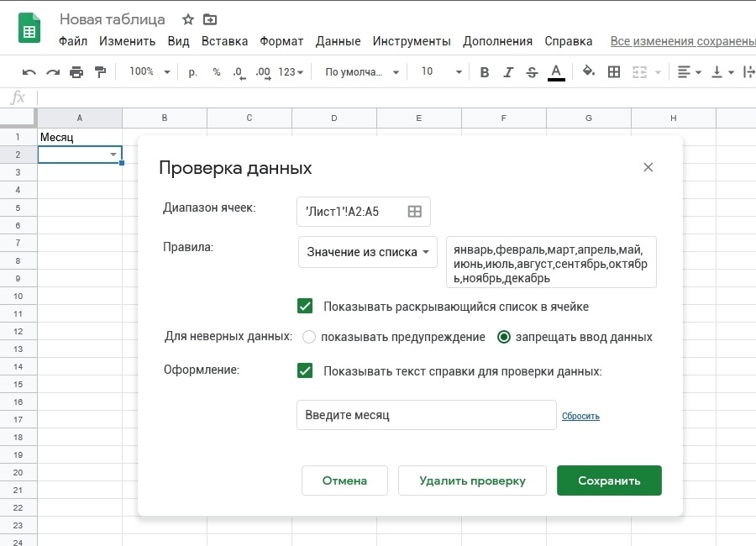Click the Введите месяц help text field
Viewport: 756px width, 546px height.
427,415
